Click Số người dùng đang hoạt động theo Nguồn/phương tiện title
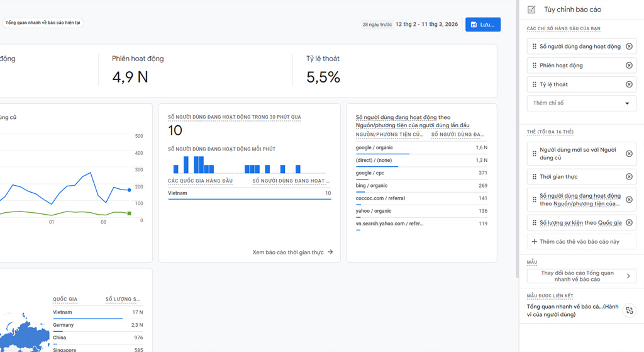 (413, 122)
